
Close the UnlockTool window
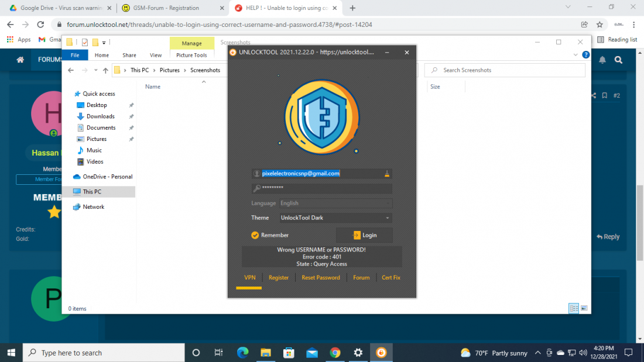pyautogui.click(x=407, y=53)
